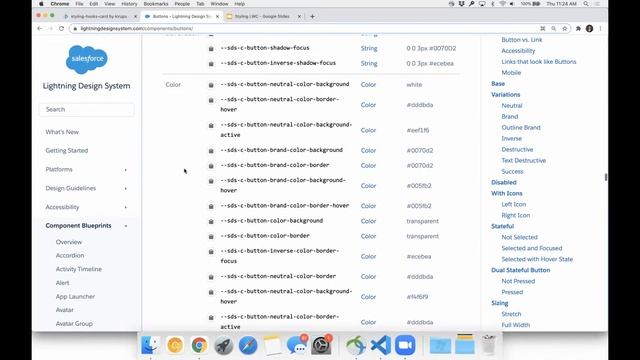Jump to the Full Width section
The width and height of the screenshot is (640, 360).
click(x=516, y=325)
